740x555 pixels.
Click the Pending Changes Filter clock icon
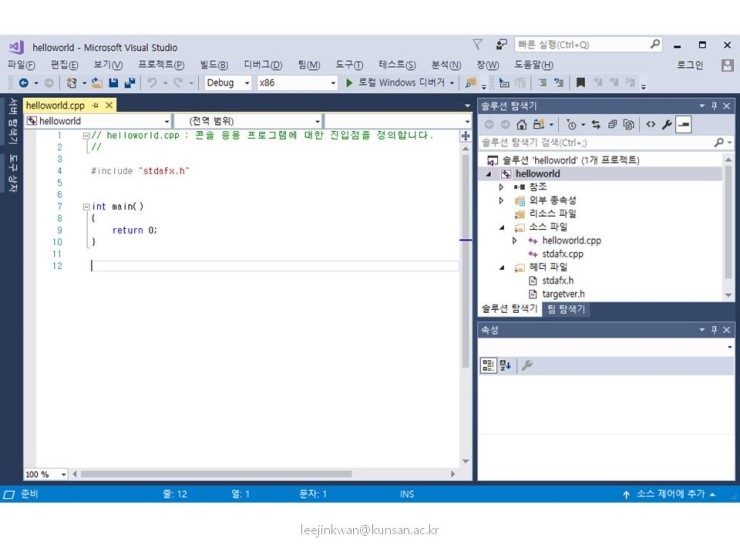point(571,125)
